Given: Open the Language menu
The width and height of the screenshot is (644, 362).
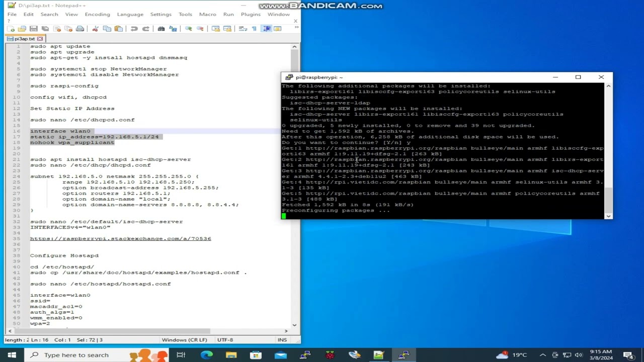Looking at the screenshot, I should (x=130, y=14).
